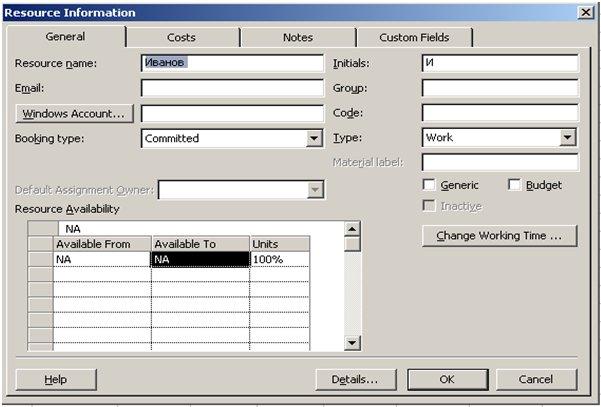Click the Windows Account button
Viewport: 601px width, 407px height.
(x=74, y=114)
